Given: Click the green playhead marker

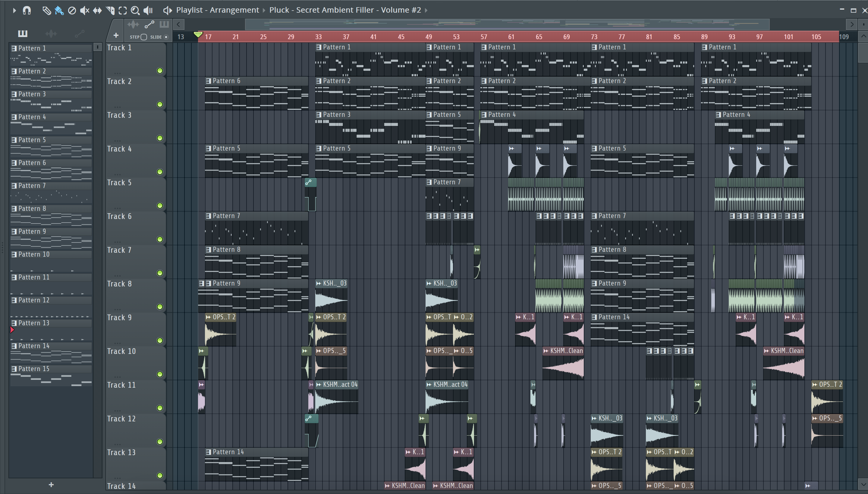Looking at the screenshot, I should coord(198,34).
